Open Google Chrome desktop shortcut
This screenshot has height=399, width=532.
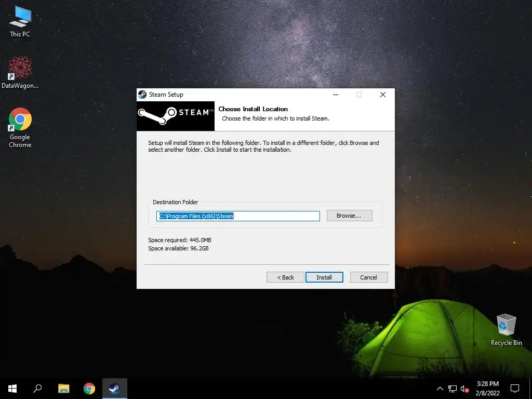pos(20,128)
